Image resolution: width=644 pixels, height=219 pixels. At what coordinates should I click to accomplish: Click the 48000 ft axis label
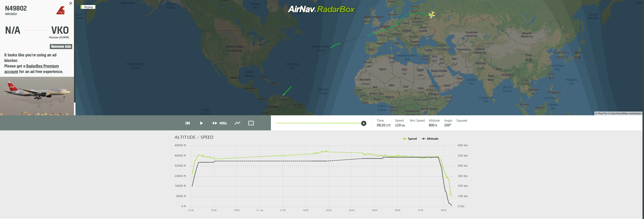180,145
